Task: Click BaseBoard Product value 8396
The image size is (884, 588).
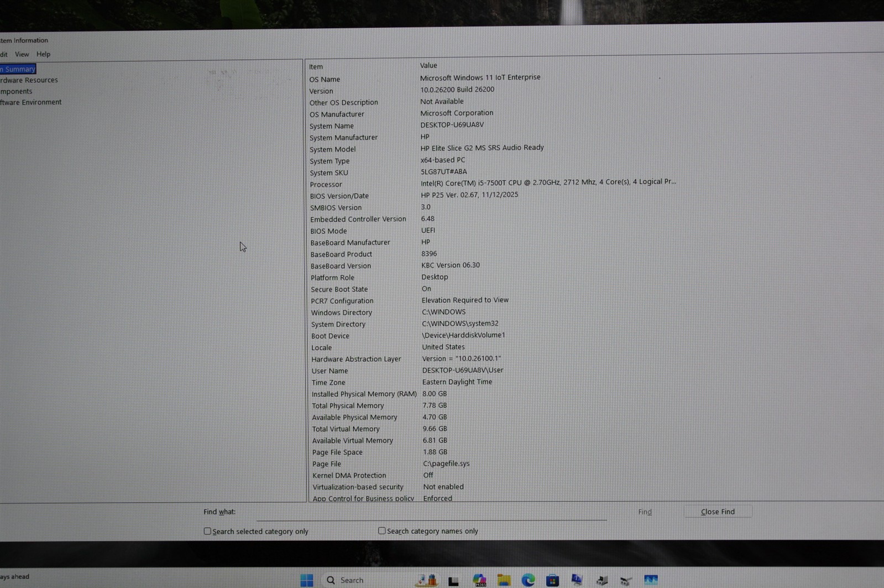Action: pyautogui.click(x=429, y=254)
